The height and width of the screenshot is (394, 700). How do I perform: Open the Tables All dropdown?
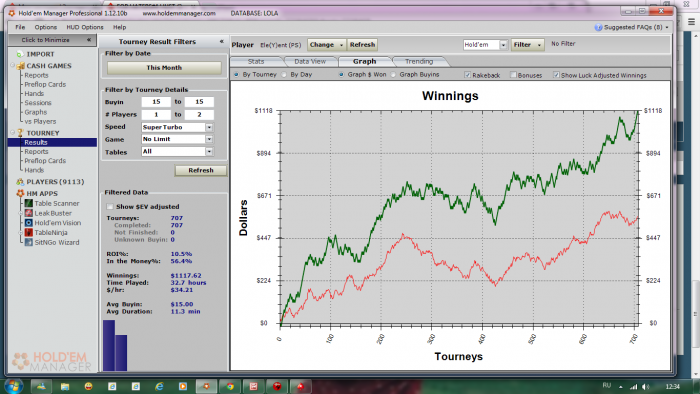pos(209,152)
